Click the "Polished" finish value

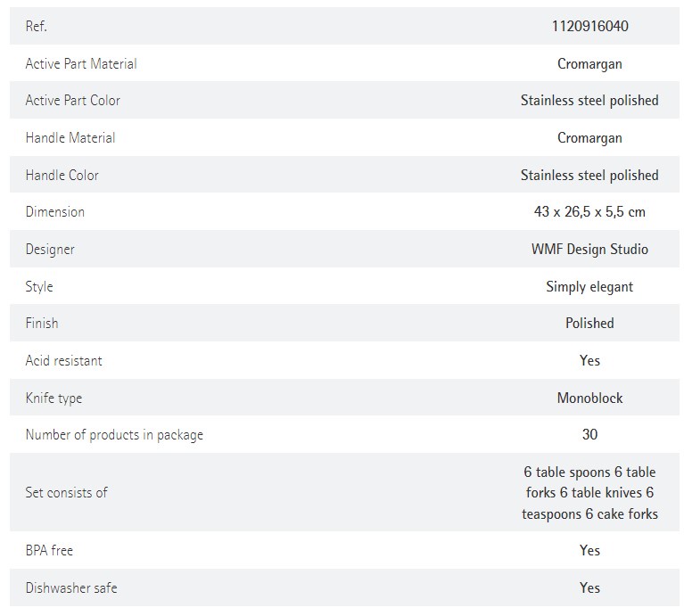pyautogui.click(x=589, y=324)
